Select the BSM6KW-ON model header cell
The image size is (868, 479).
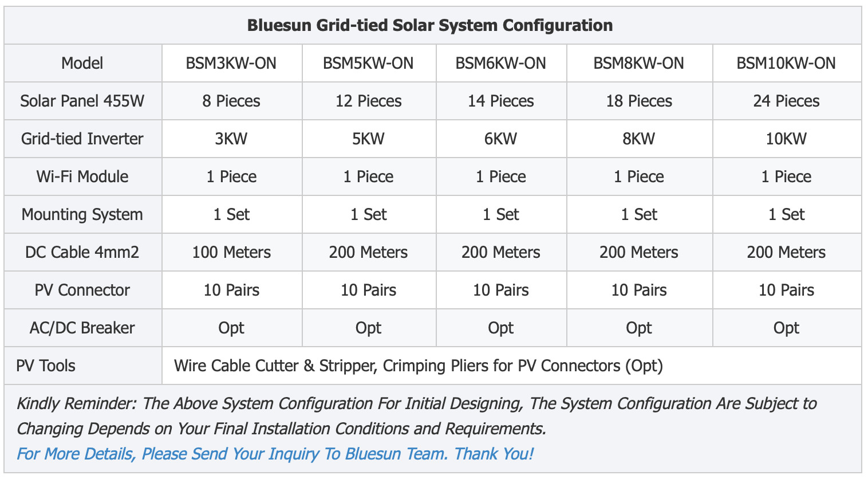(x=501, y=63)
